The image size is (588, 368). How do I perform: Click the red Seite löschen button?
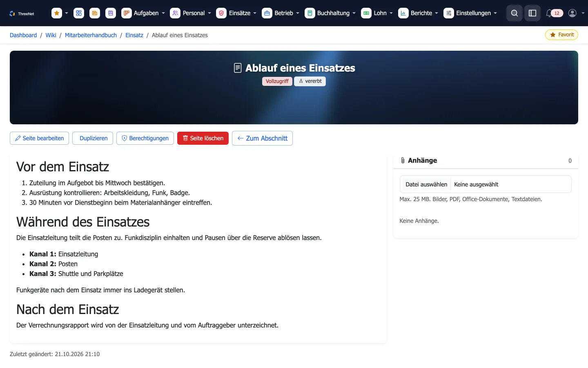(x=203, y=138)
